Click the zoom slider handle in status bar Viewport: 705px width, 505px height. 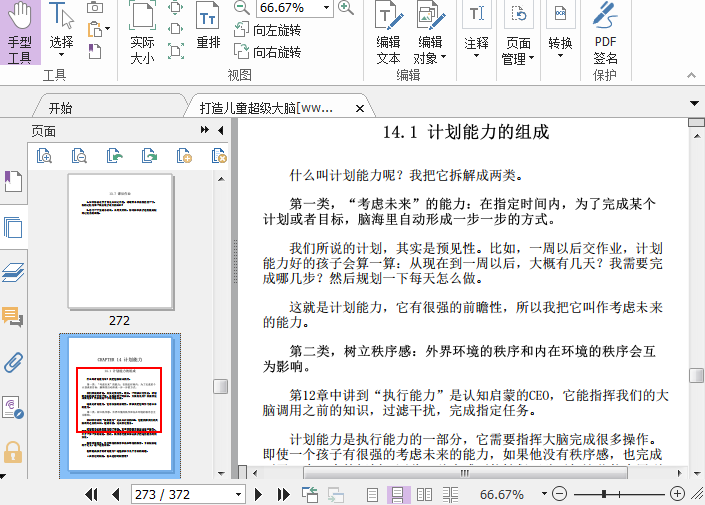pyautogui.click(x=604, y=494)
